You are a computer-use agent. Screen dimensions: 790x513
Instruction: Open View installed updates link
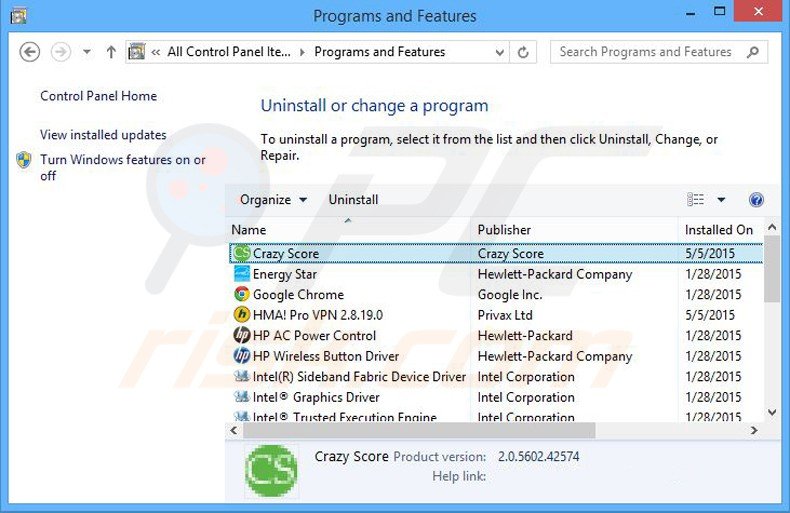point(103,135)
